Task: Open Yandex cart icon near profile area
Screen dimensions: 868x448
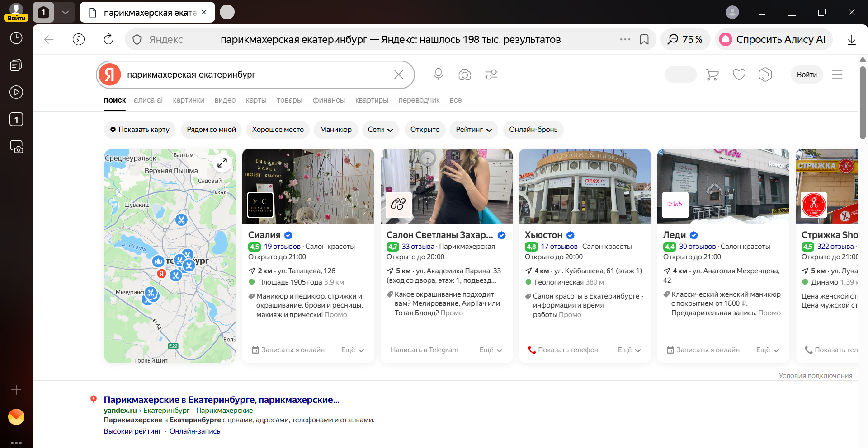Action: [712, 75]
